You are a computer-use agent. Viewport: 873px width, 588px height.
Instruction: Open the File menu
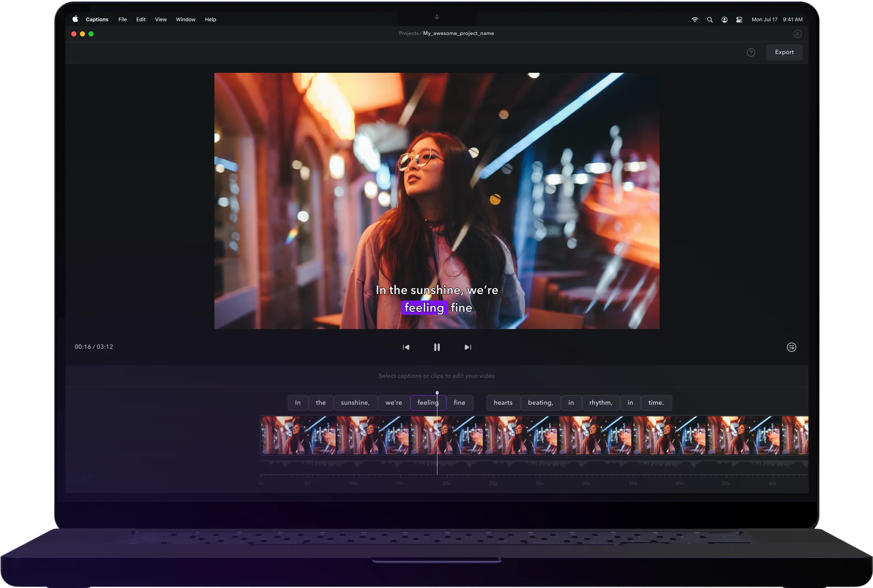tap(122, 19)
